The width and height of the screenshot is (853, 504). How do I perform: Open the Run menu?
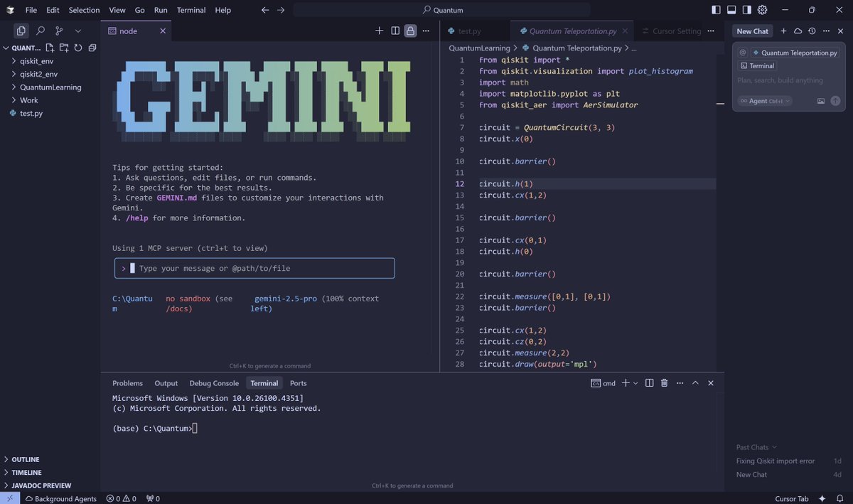(161, 10)
